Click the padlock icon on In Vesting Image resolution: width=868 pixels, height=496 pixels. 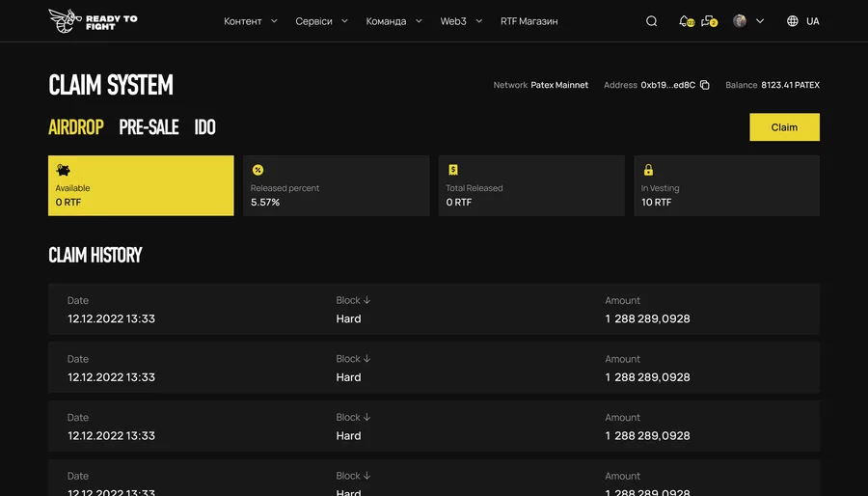tap(648, 170)
